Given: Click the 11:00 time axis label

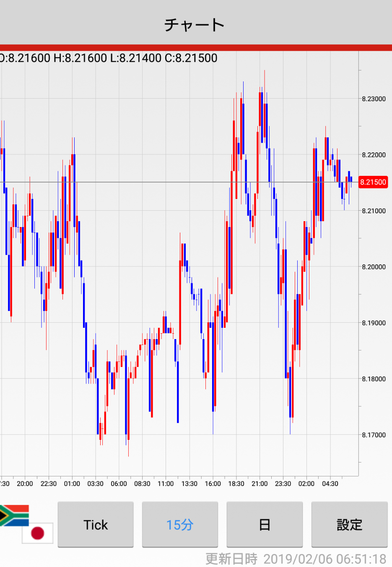Looking at the screenshot, I should coord(166,484).
